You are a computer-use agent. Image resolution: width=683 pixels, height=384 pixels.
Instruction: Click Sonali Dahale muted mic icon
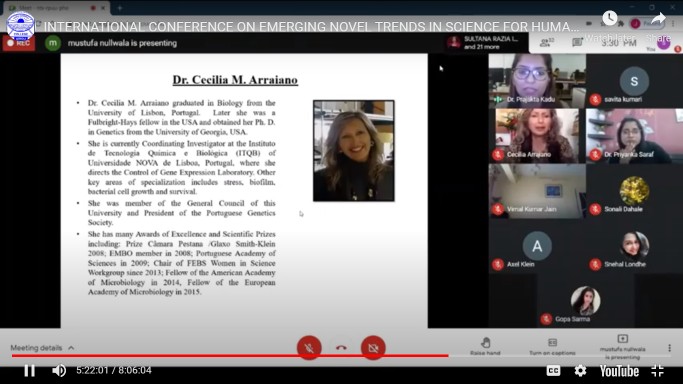coord(595,209)
